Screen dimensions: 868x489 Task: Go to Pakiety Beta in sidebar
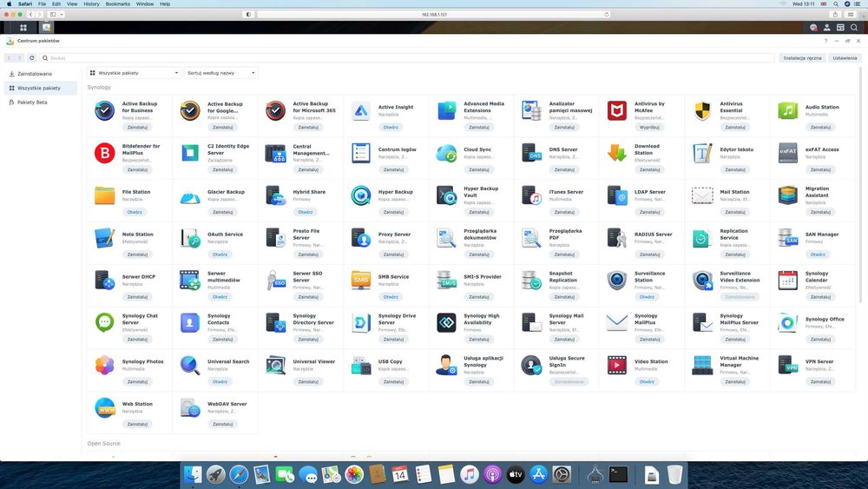[x=41, y=102]
